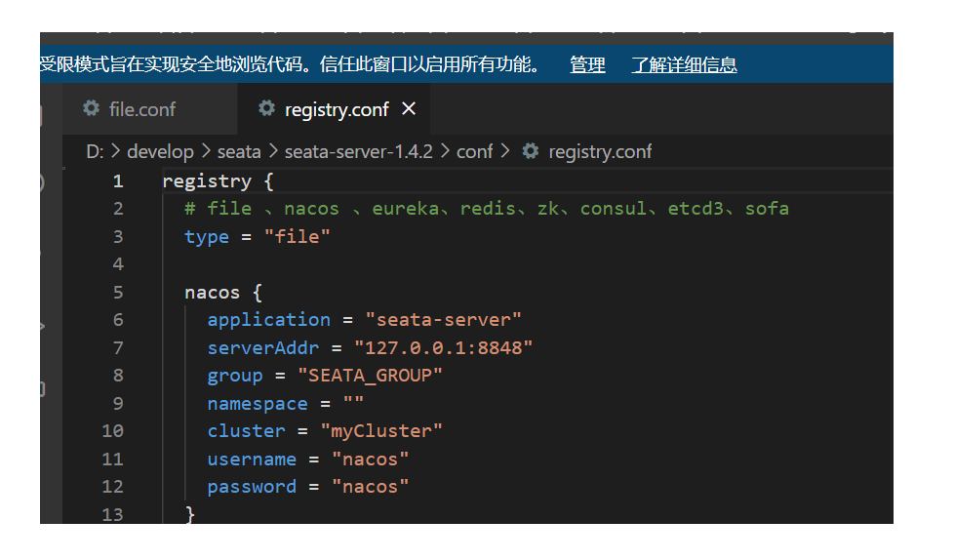Image resolution: width=955 pixels, height=560 pixels.
Task: Click the 'serverAddr' key
Action: [263, 348]
